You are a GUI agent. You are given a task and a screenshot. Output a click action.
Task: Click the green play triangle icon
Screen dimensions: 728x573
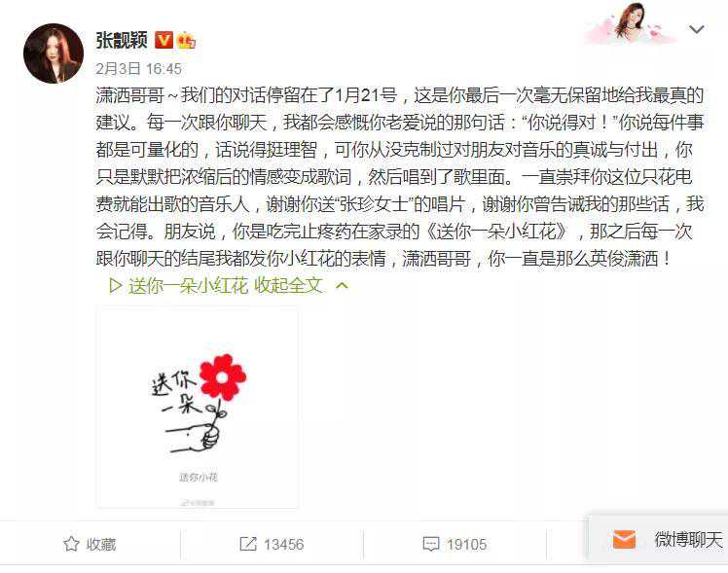pos(115,286)
